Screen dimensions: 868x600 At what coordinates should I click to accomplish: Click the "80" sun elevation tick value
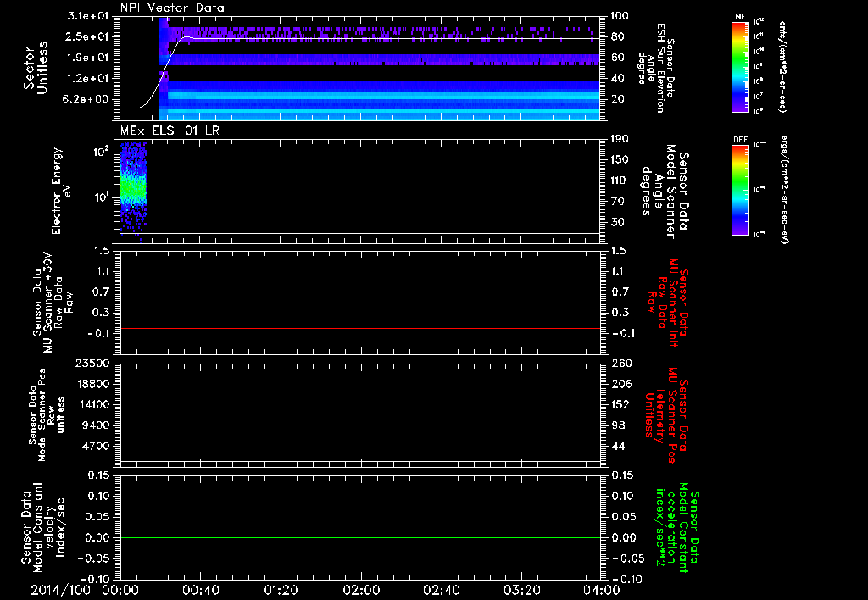click(617, 36)
